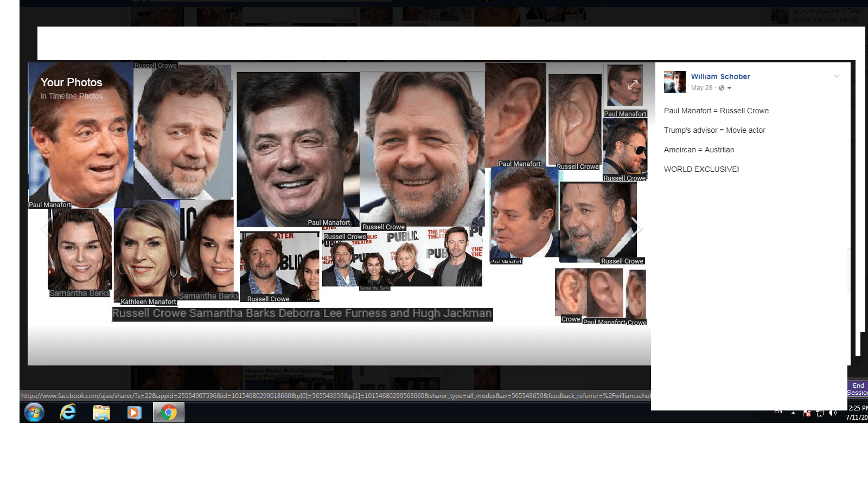Switch to Google Chrome in taskbar

click(169, 413)
